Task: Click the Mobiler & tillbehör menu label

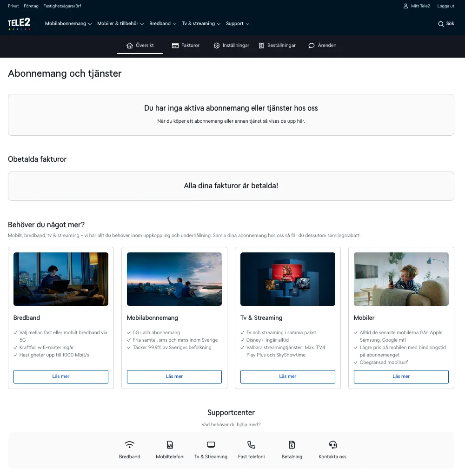Action: pyautogui.click(x=118, y=24)
